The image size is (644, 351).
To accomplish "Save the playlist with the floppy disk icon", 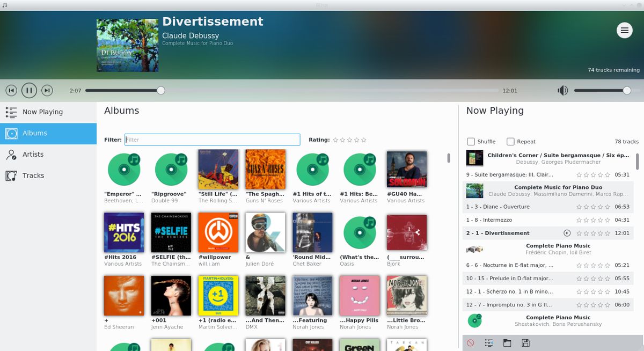I will pos(525,342).
